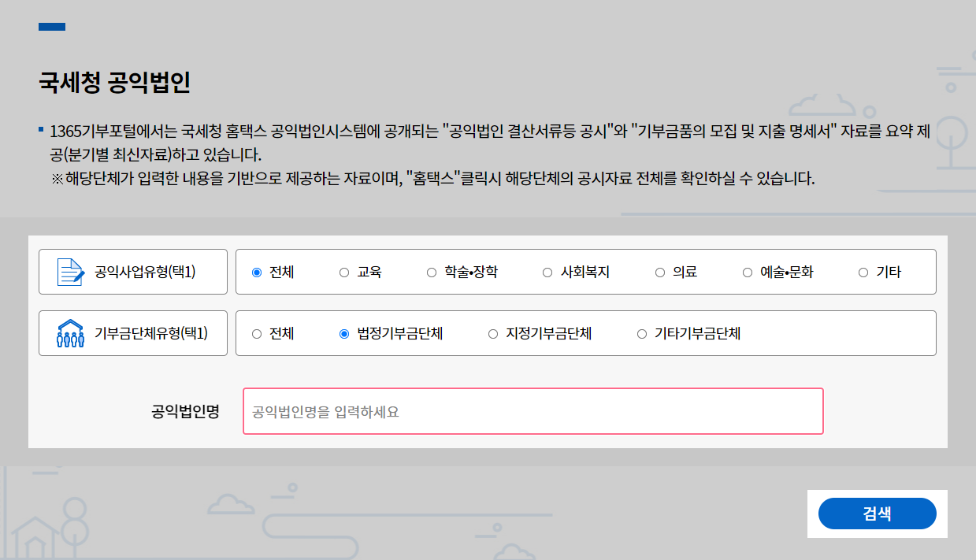Choose the 예술•문화 radio button
The image size is (976, 560).
[748, 273]
